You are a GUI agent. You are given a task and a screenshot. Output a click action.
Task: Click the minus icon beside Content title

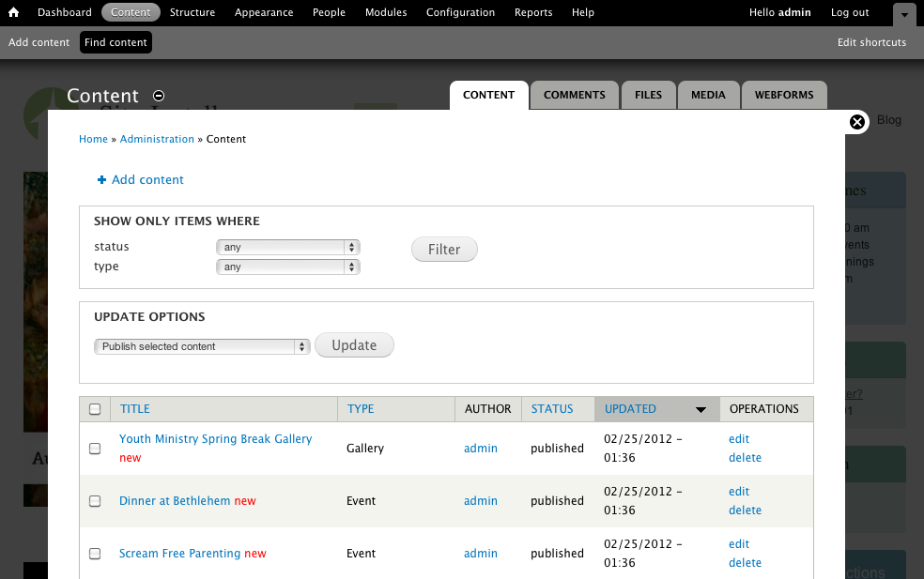pyautogui.click(x=159, y=96)
